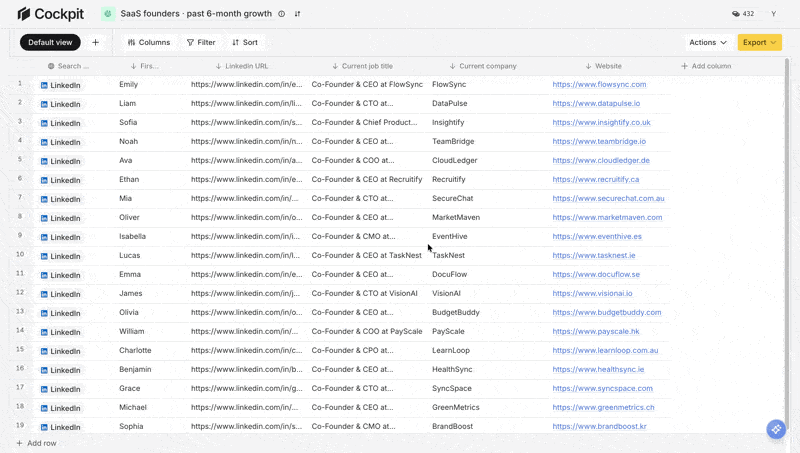Open the marketmaven.com website link
The width and height of the screenshot is (800, 453).
(x=607, y=217)
